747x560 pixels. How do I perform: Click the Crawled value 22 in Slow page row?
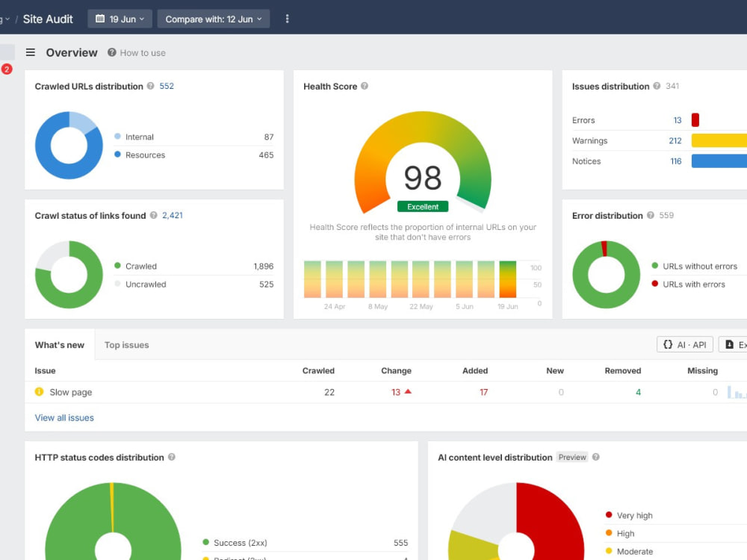coord(329,393)
